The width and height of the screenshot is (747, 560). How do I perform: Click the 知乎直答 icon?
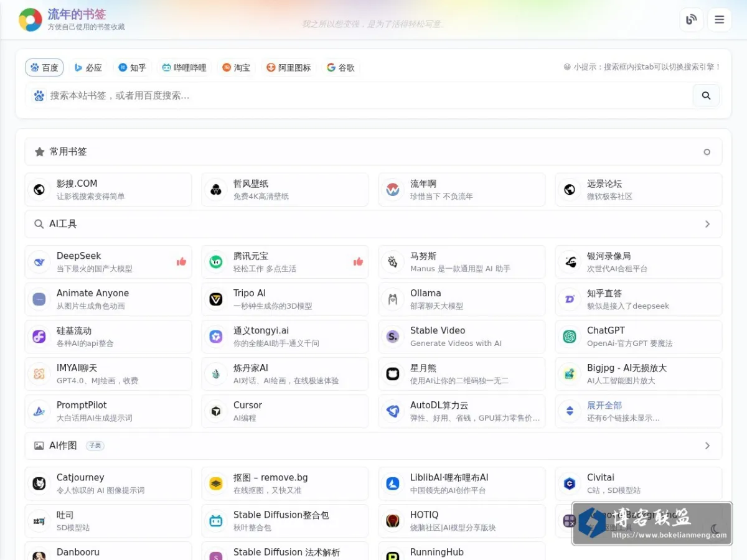point(570,299)
